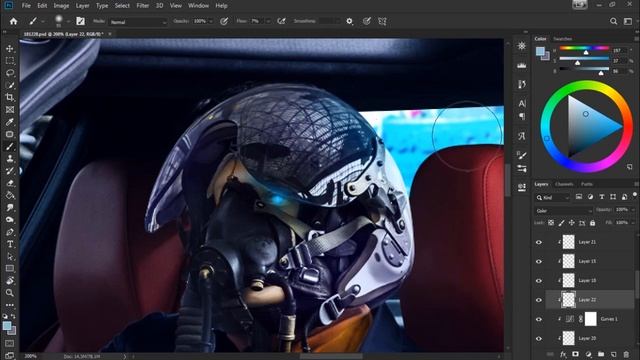Select the Paint Bucket tool

(x=10, y=196)
